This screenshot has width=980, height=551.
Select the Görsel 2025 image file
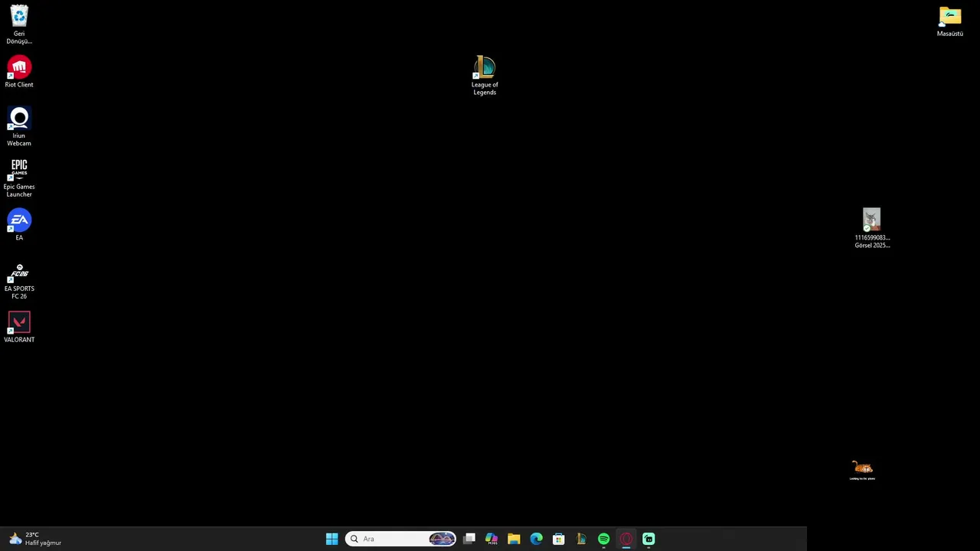pyautogui.click(x=872, y=228)
